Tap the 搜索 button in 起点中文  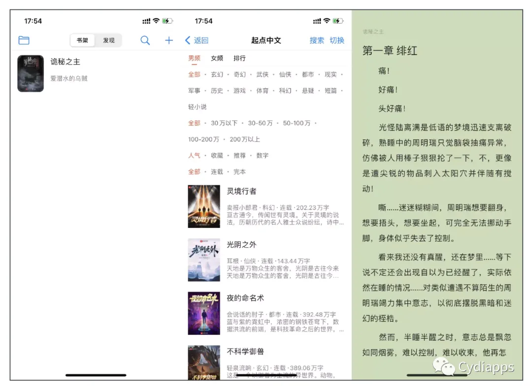(317, 40)
